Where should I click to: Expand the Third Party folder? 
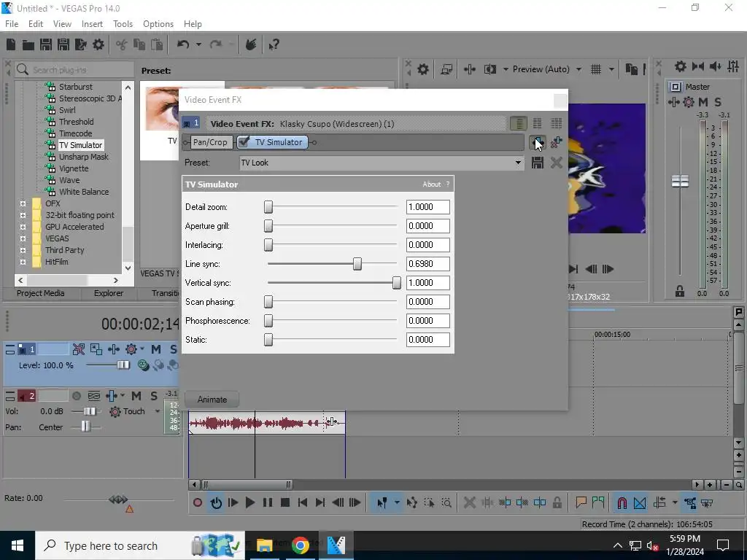click(23, 250)
